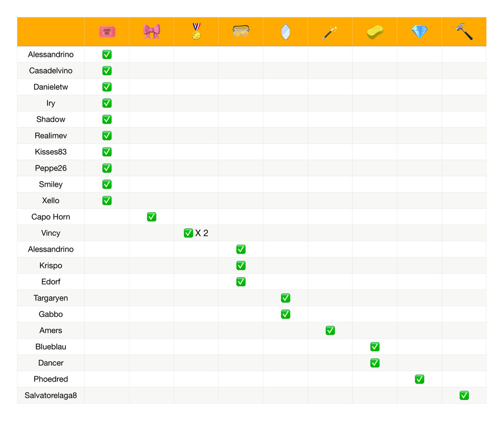
Task: Click Danieletw's green checkmark
Action: pos(107,87)
